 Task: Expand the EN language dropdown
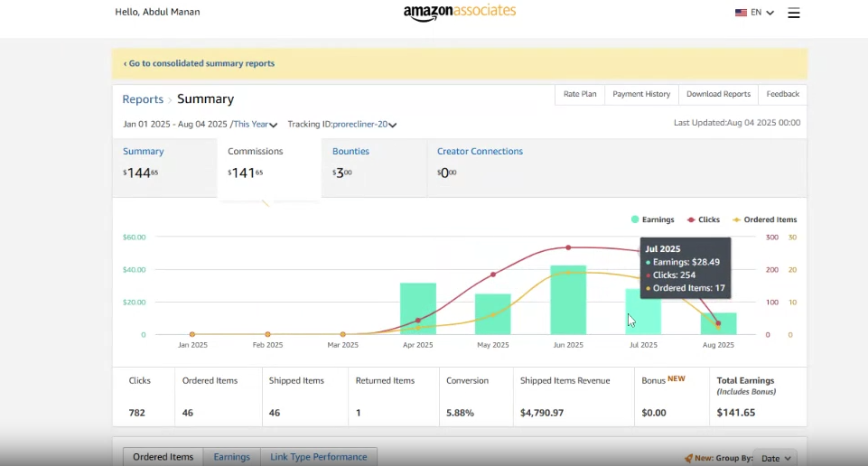762,13
